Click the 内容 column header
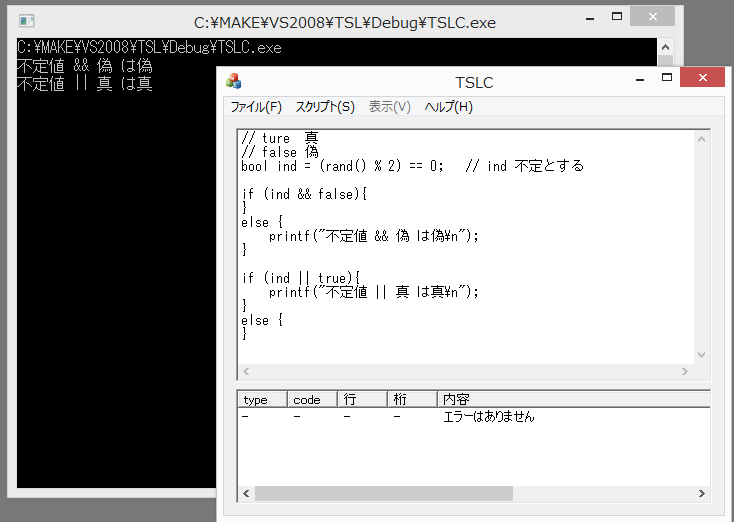This screenshot has width=734, height=522. pyautogui.click(x=574, y=399)
